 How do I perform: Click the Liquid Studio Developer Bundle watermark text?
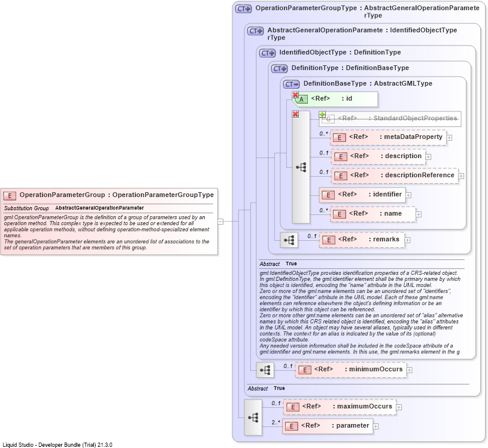[57, 445]
